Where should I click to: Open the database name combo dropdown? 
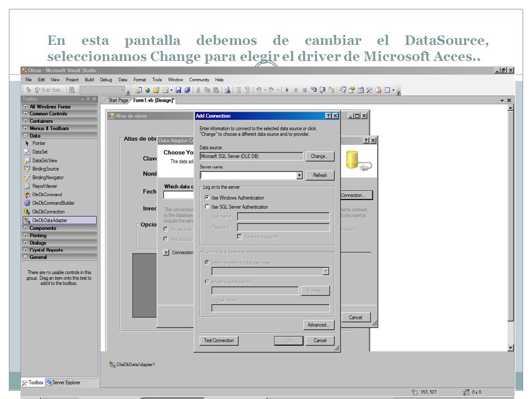[326, 271]
